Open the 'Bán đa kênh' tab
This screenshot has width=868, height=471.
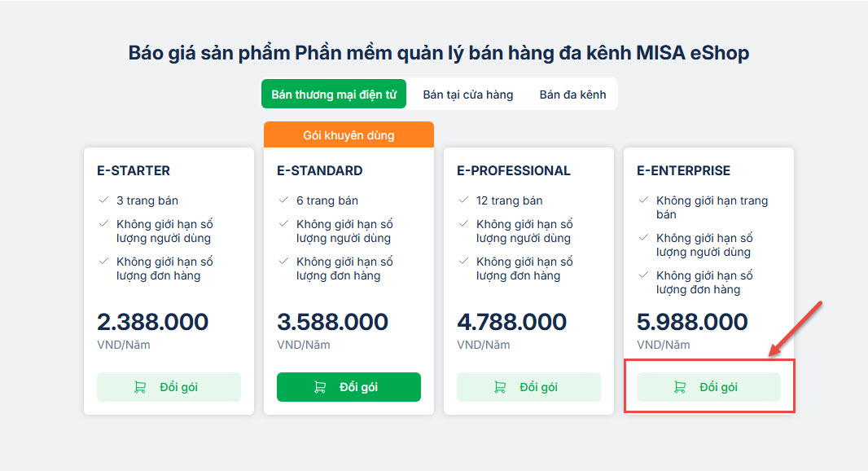coord(572,95)
